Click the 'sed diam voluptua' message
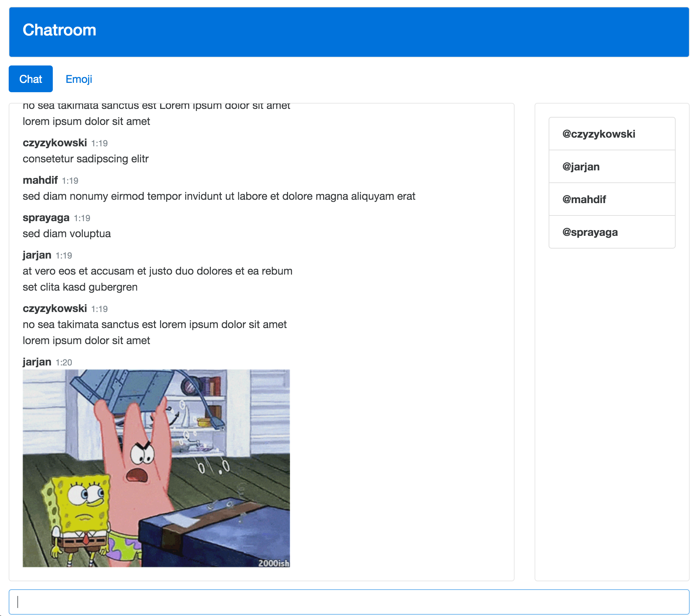 [67, 234]
